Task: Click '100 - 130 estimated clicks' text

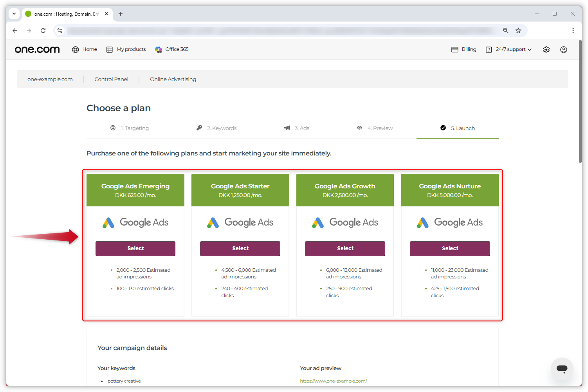Action: 145,289
